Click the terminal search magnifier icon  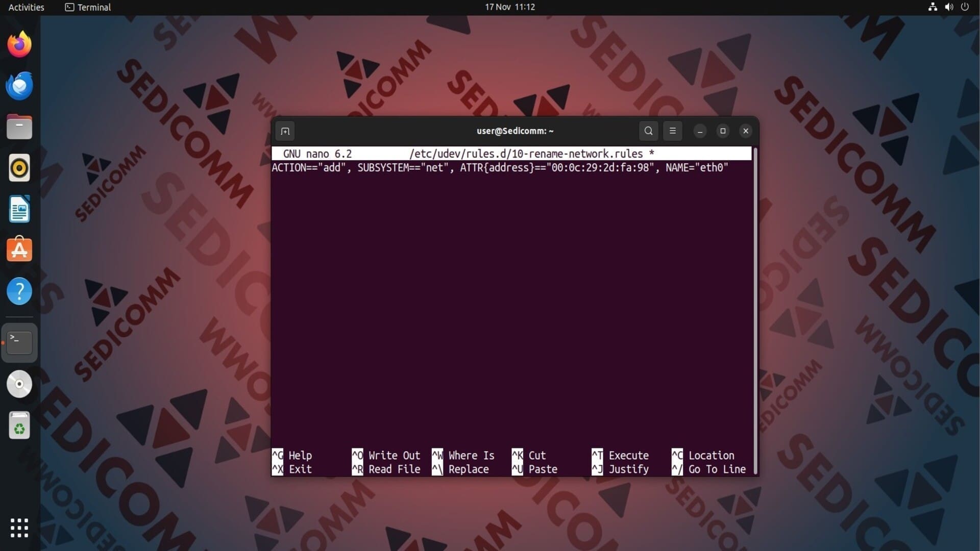click(648, 131)
